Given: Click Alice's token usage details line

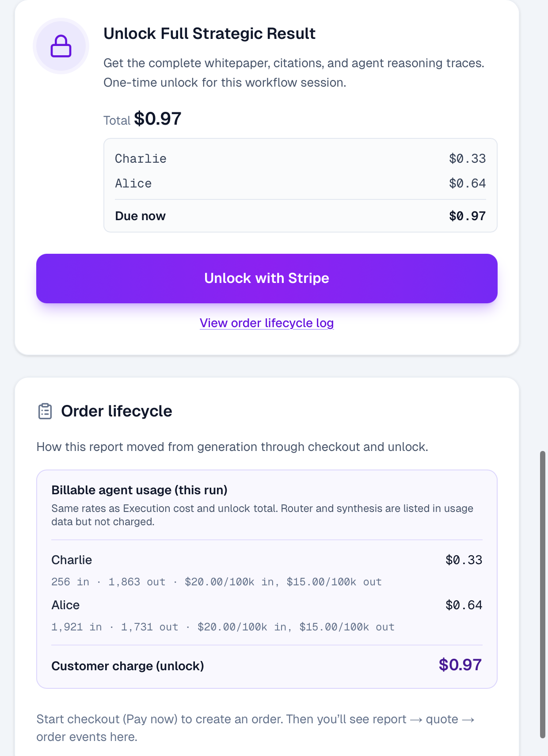Looking at the screenshot, I should 223,627.
